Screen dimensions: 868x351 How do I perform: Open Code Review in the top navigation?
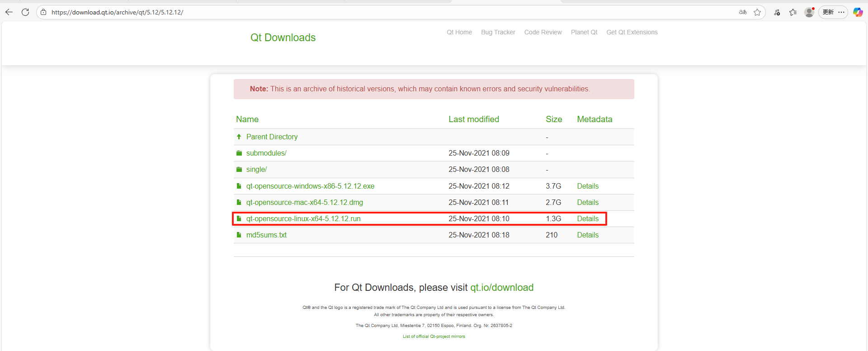tap(542, 32)
